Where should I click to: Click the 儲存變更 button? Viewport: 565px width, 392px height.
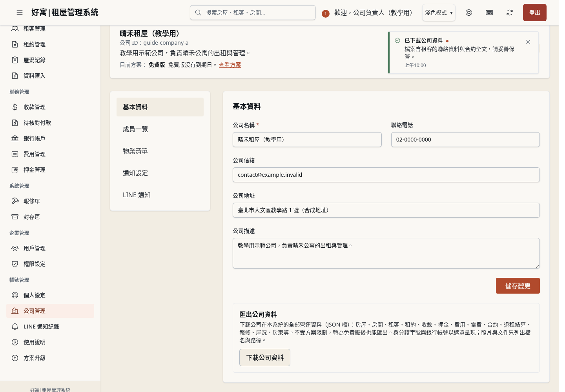[518, 286]
